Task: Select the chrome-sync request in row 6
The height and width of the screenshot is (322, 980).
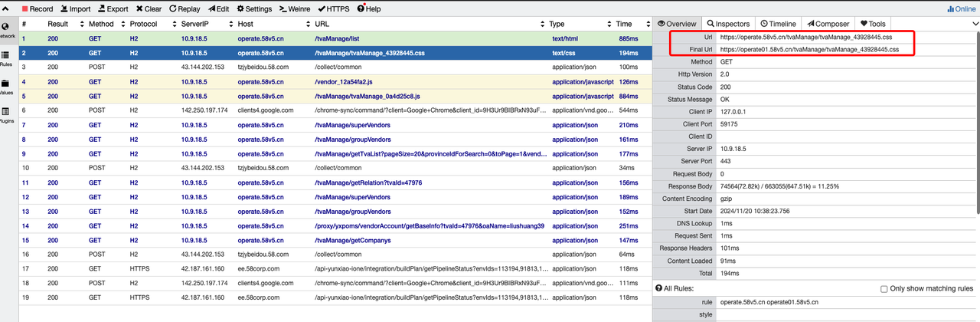Action: click(335, 110)
